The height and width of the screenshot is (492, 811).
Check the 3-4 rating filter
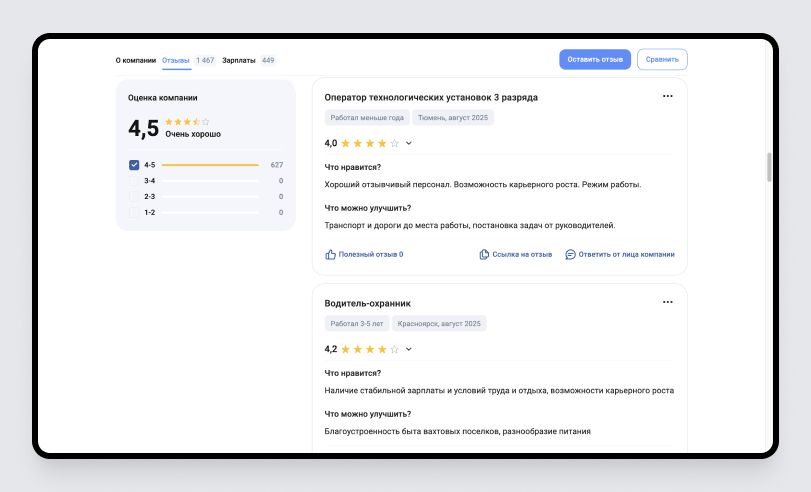134,181
